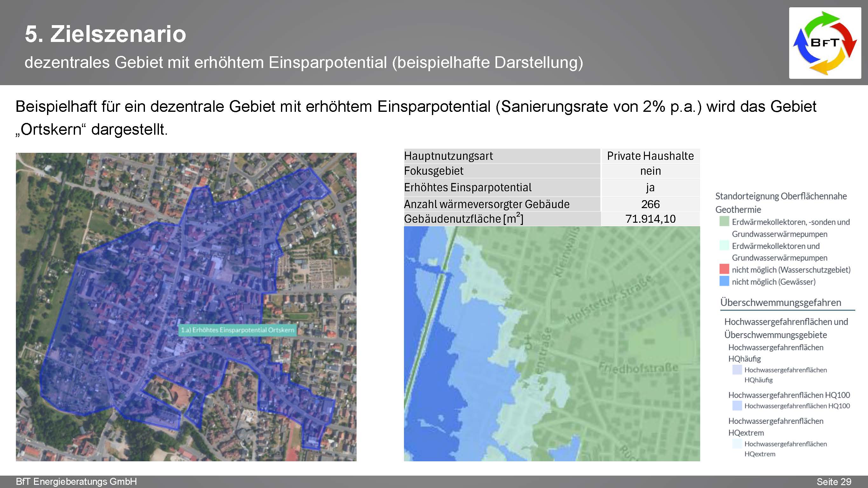This screenshot has width=868, height=488.
Task: Click the value 266 for wärmeversorgter Gebäude
Action: tap(650, 204)
